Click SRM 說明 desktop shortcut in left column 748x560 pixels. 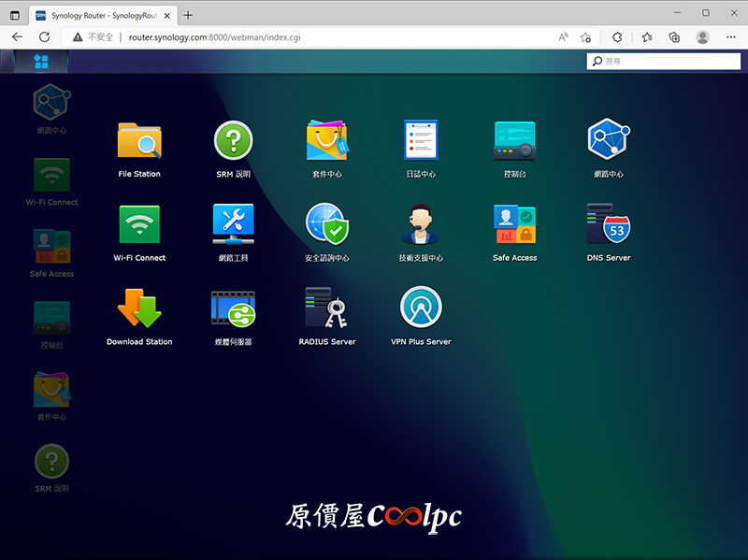pos(52,468)
